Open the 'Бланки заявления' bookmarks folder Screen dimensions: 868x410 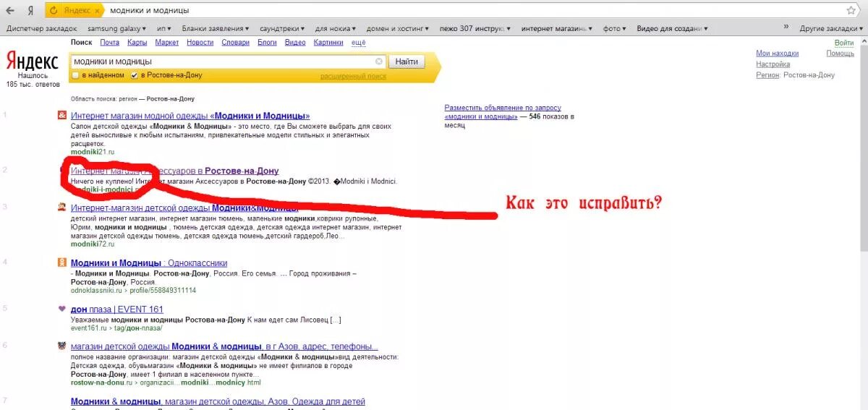point(216,29)
